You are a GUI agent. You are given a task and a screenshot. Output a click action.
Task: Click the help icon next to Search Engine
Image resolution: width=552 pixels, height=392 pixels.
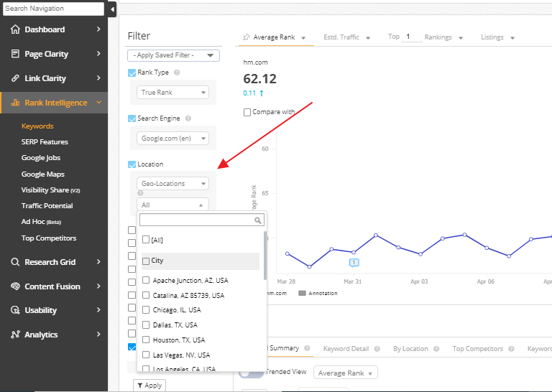click(x=188, y=118)
